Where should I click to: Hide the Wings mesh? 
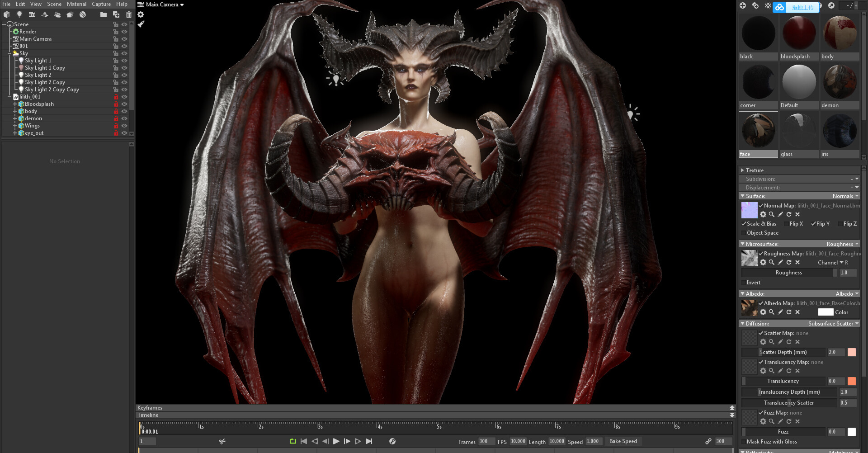(124, 126)
